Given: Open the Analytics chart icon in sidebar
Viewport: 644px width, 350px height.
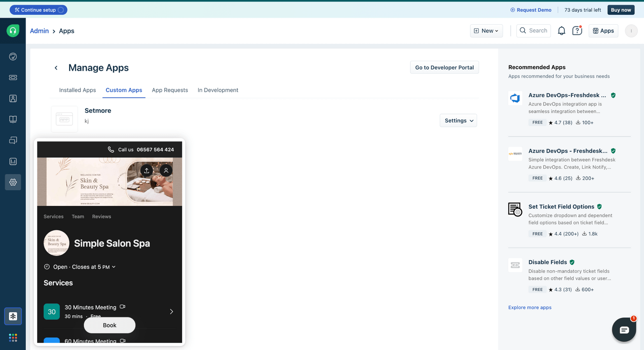Looking at the screenshot, I should tap(13, 161).
